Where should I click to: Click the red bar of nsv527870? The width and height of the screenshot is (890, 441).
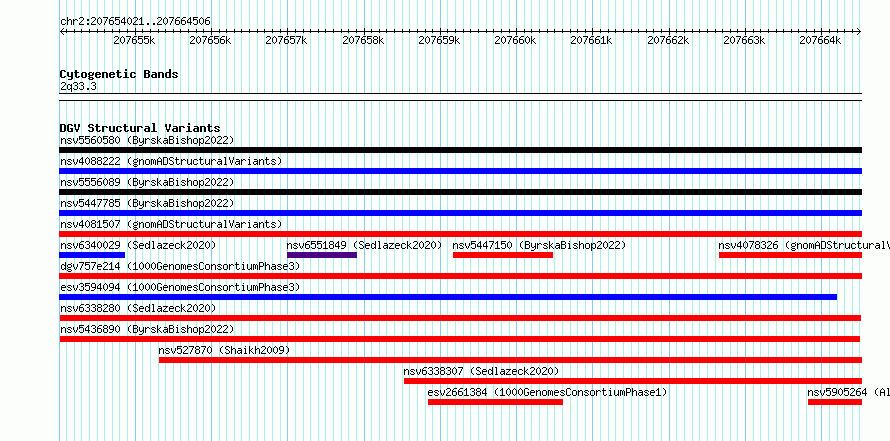click(x=510, y=360)
